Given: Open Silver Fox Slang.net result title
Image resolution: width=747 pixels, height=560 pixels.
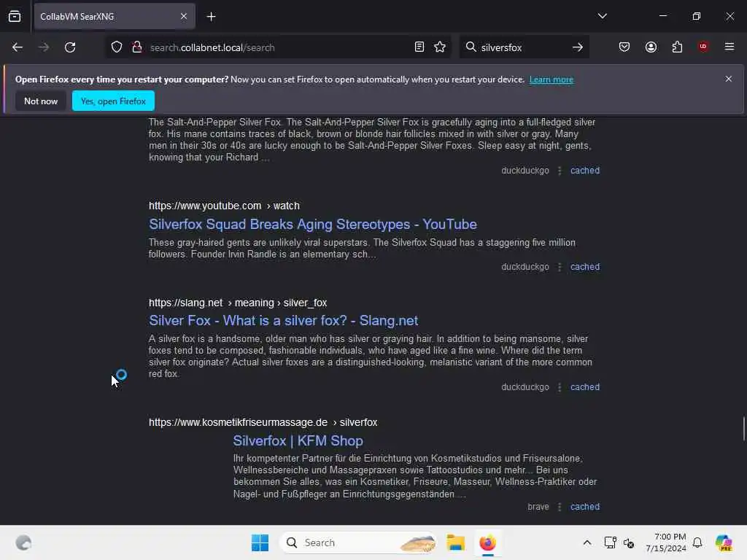Looking at the screenshot, I should [284, 321].
